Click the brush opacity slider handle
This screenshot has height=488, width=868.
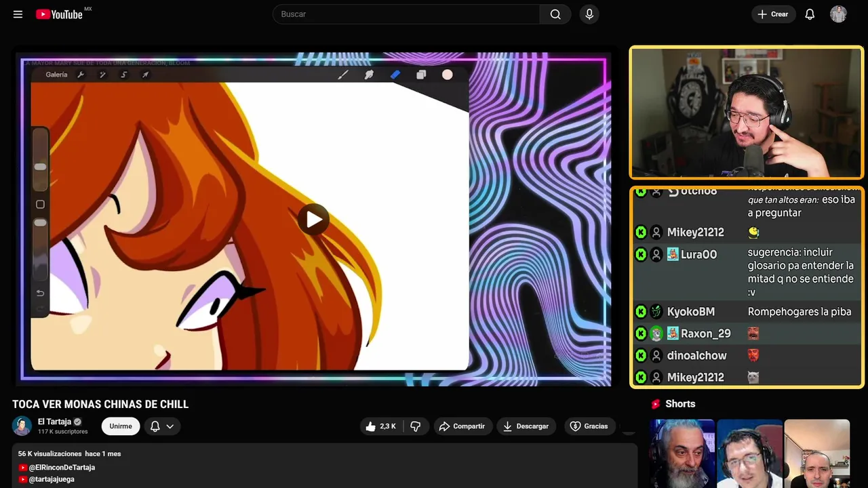pyautogui.click(x=40, y=222)
